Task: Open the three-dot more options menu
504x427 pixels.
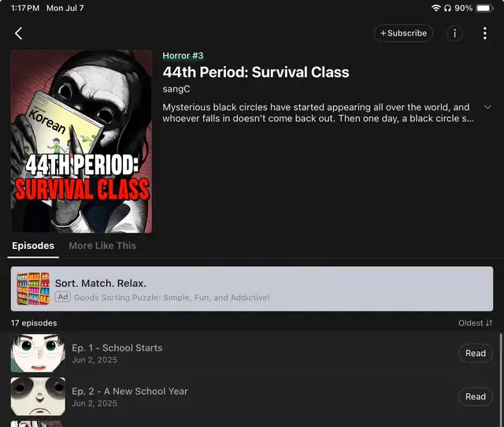Action: point(485,33)
